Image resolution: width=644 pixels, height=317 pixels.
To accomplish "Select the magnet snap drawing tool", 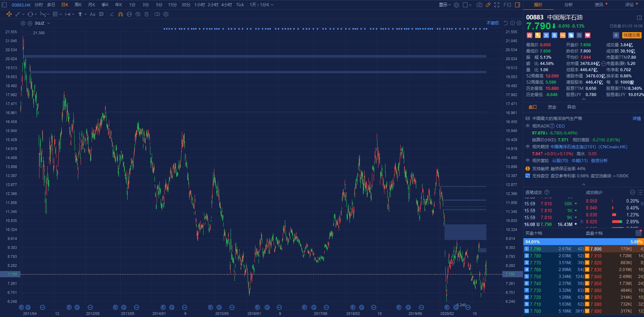I will 120,14.
